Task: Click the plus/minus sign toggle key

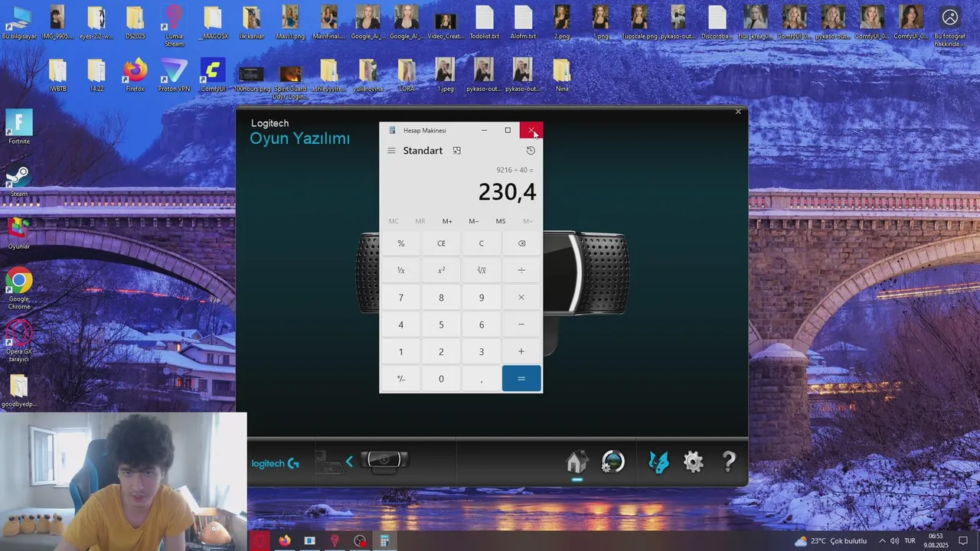Action: pos(400,379)
